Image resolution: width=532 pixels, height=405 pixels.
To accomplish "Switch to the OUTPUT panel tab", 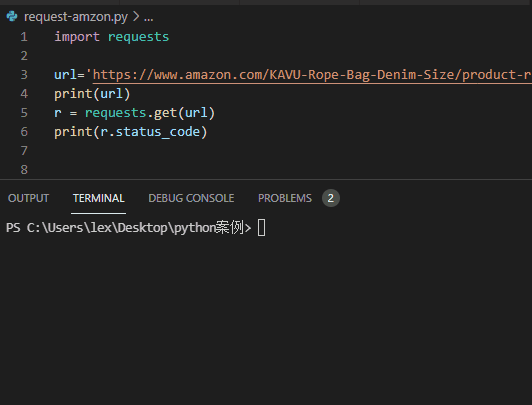I will click(x=28, y=198).
